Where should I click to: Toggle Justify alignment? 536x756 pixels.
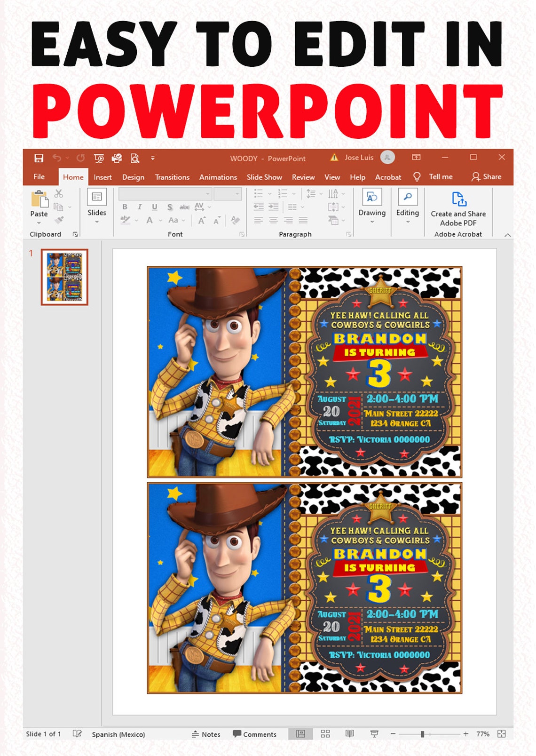coord(303,220)
